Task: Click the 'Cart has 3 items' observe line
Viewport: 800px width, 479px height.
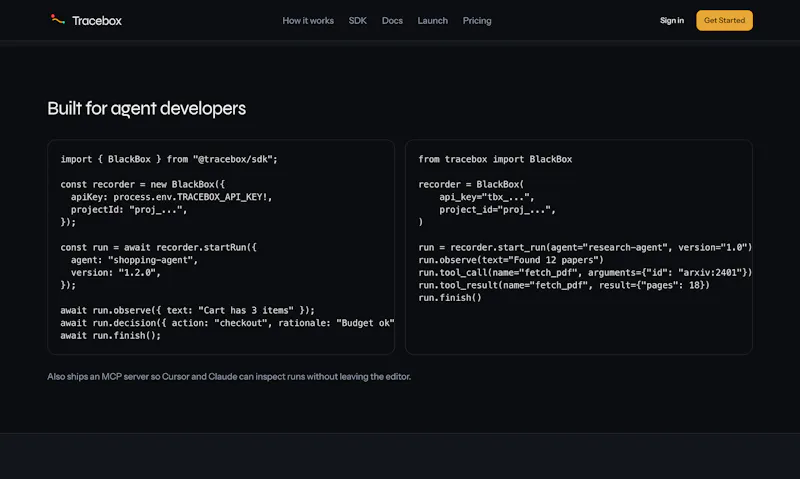Action: [187, 310]
